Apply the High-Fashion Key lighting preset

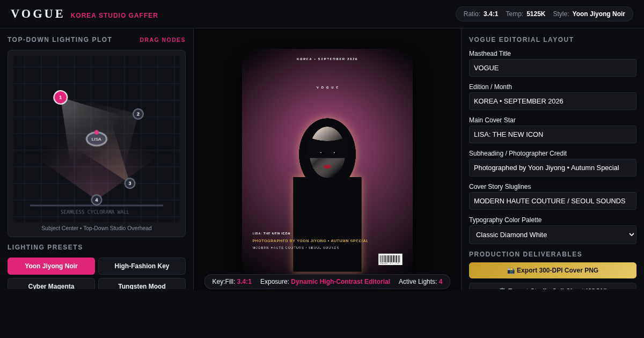[142, 266]
